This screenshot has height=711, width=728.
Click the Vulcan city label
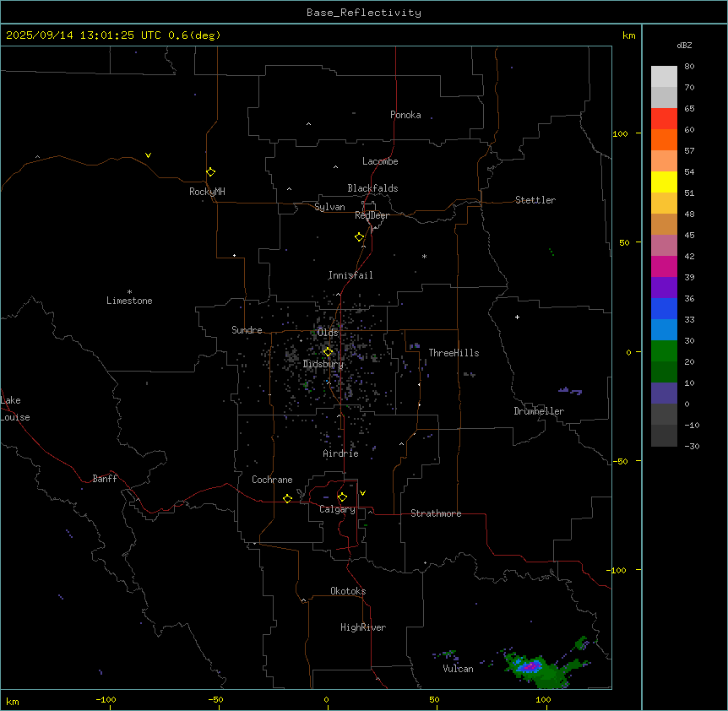pyautogui.click(x=458, y=669)
